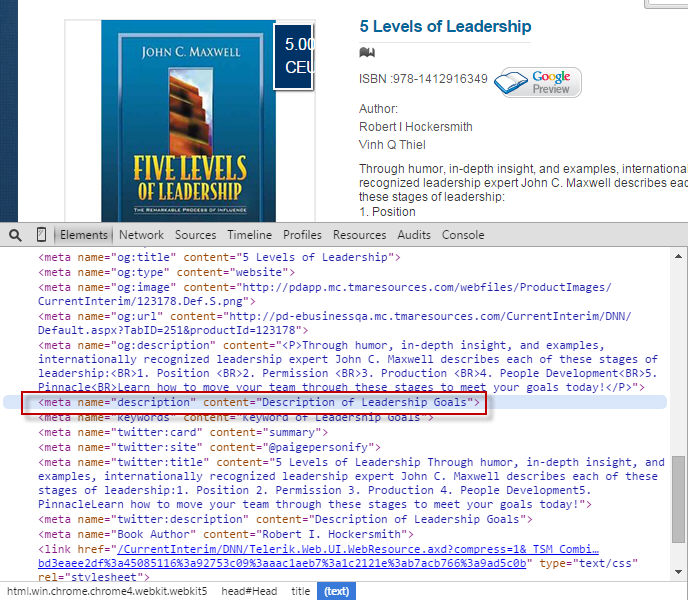Image resolution: width=688 pixels, height=600 pixels.
Task: Select the twitter:site @paigepersonify line
Action: (209, 447)
